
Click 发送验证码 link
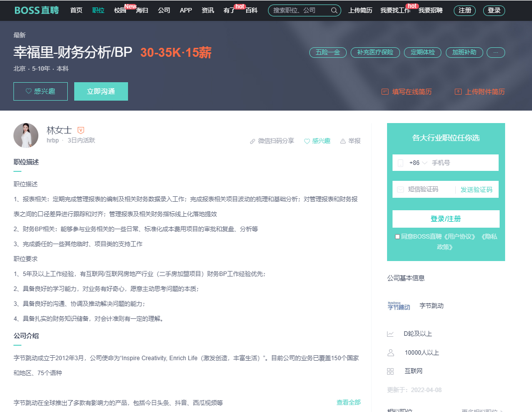pyautogui.click(x=476, y=189)
